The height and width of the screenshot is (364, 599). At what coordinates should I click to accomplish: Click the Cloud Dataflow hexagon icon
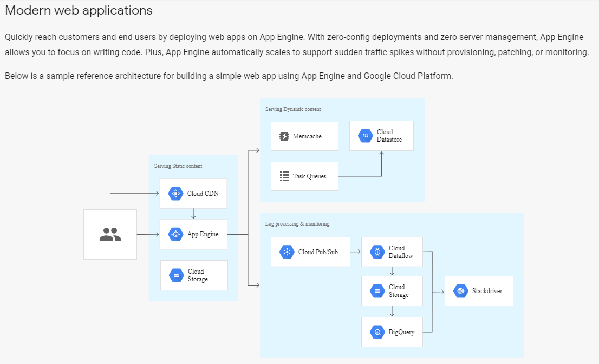pyautogui.click(x=377, y=252)
